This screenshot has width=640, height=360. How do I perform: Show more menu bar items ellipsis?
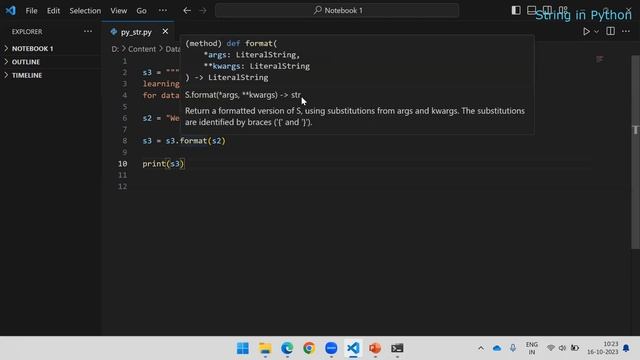click(162, 11)
